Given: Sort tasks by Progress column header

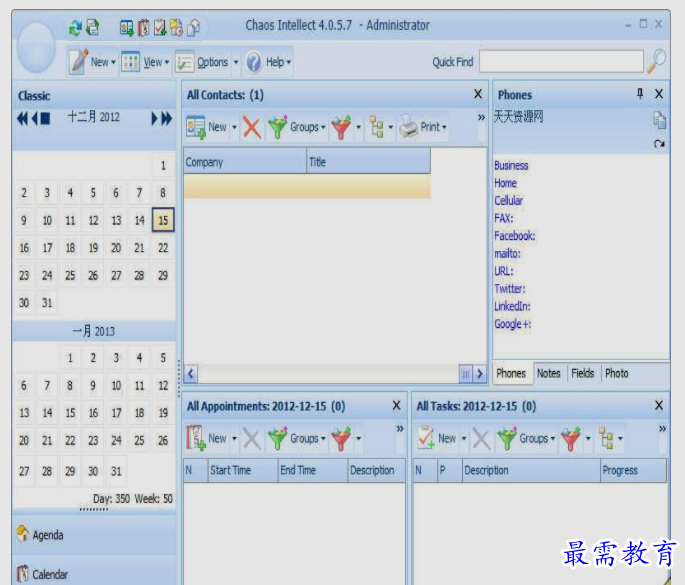Looking at the screenshot, I should point(633,471).
